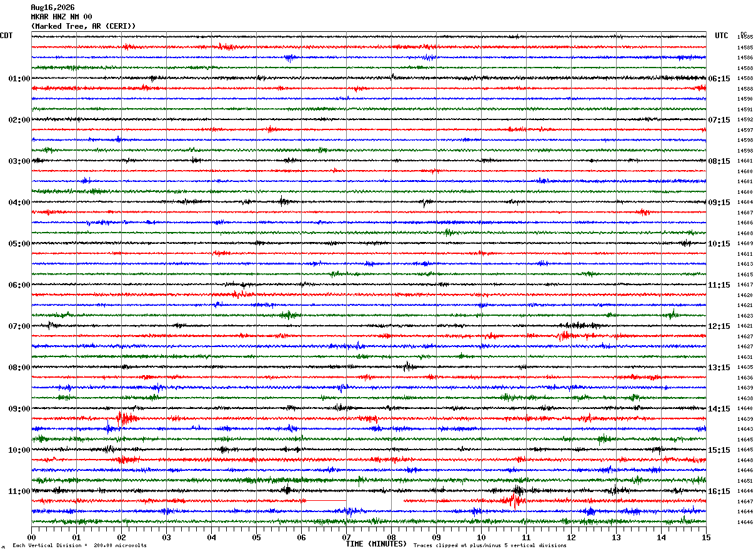The width and height of the screenshot is (756, 554).
Task: Click the DC offset value '14608'
Action: (x=745, y=233)
